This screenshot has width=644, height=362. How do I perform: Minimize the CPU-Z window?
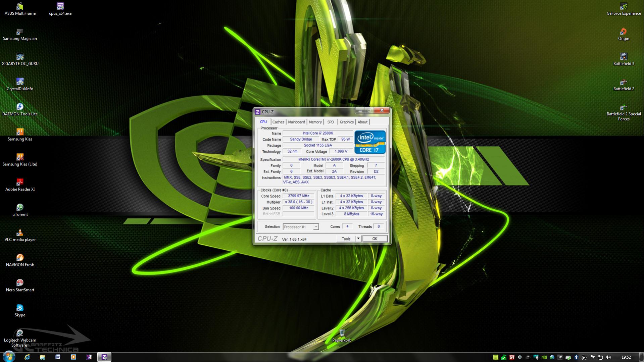point(360,110)
